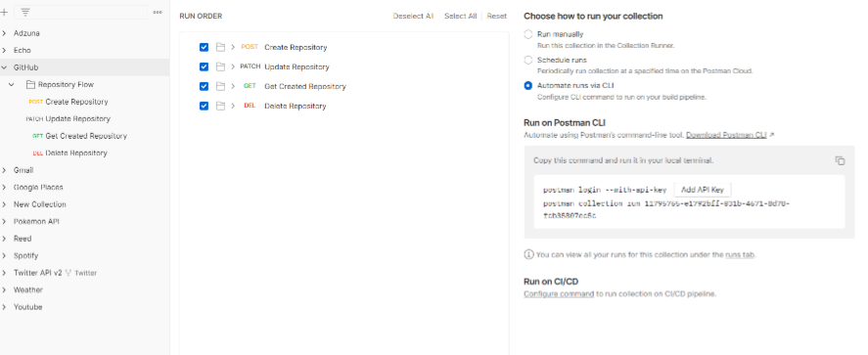Click the postman collection run command text
This screenshot has height=355, width=868.
coord(666,209)
